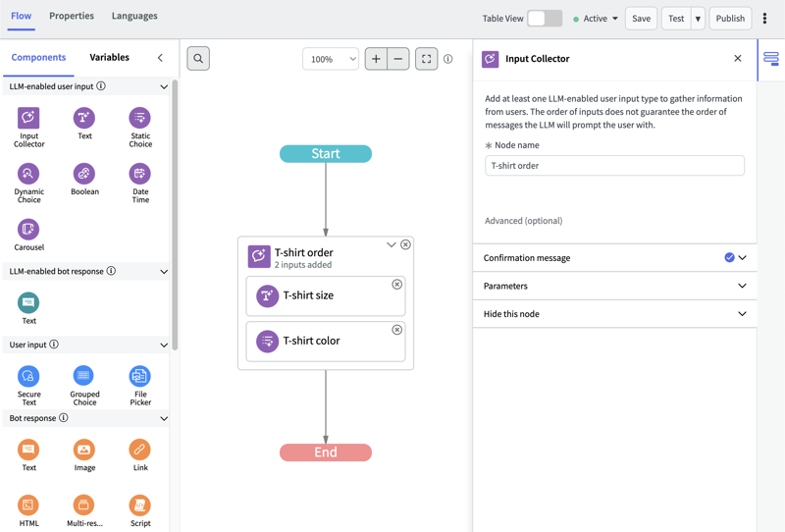Screen dimensions: 785x532
Task: Select the Date Time component icon
Action: click(x=139, y=174)
